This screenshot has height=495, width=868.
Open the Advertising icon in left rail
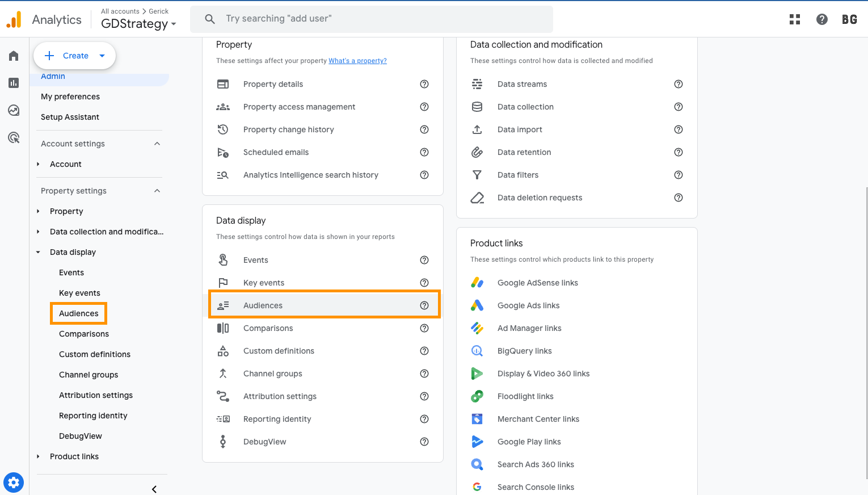(x=14, y=137)
